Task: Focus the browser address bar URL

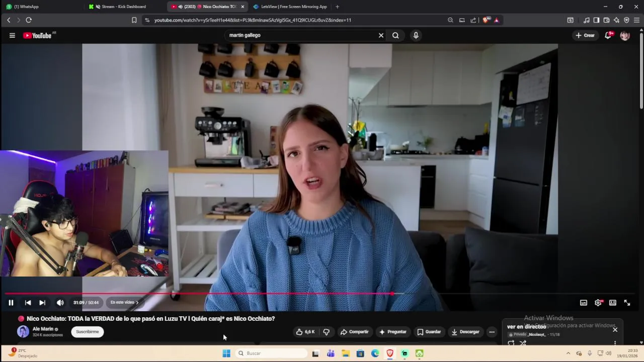Action: tap(253, 20)
